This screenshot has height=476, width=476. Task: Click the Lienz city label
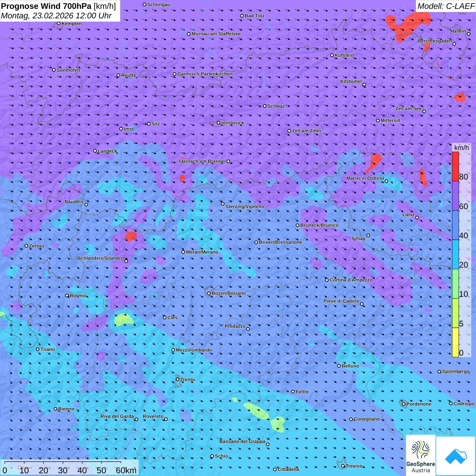[408, 215]
